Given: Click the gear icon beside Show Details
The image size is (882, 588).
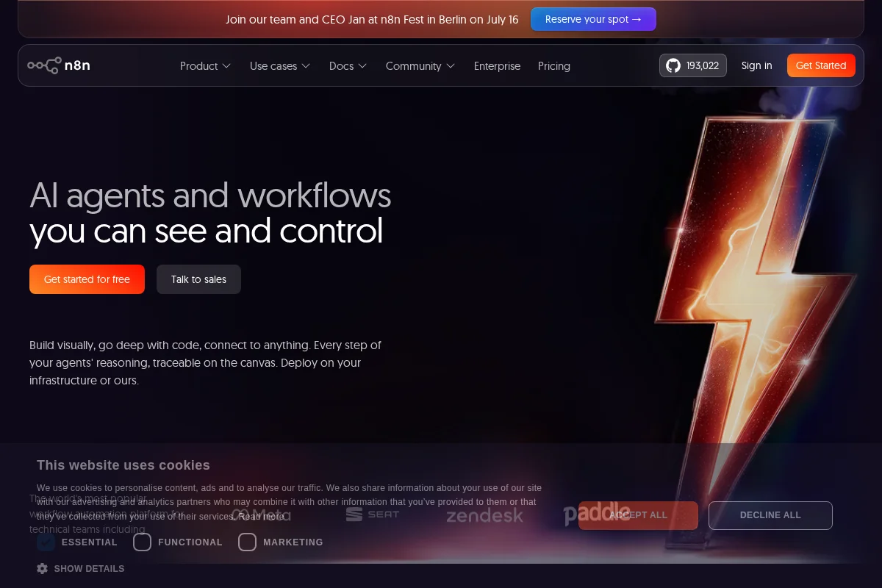Looking at the screenshot, I should click(x=43, y=568).
